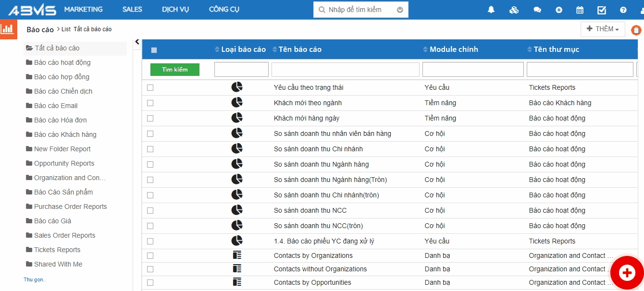644x291 pixels.
Task: Click the quick create plus icon
Action: [559, 10]
